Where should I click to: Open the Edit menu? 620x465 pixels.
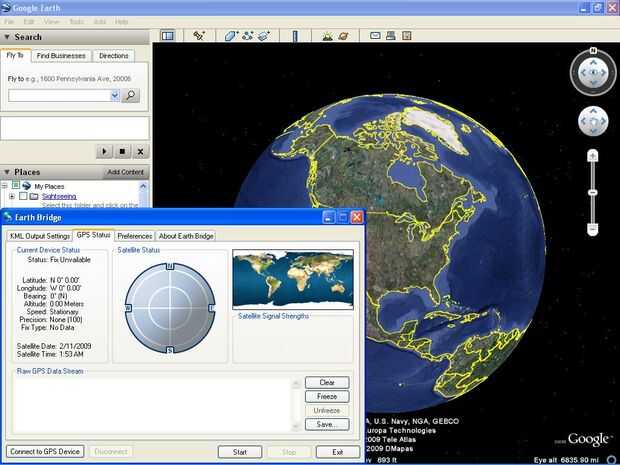29,21
